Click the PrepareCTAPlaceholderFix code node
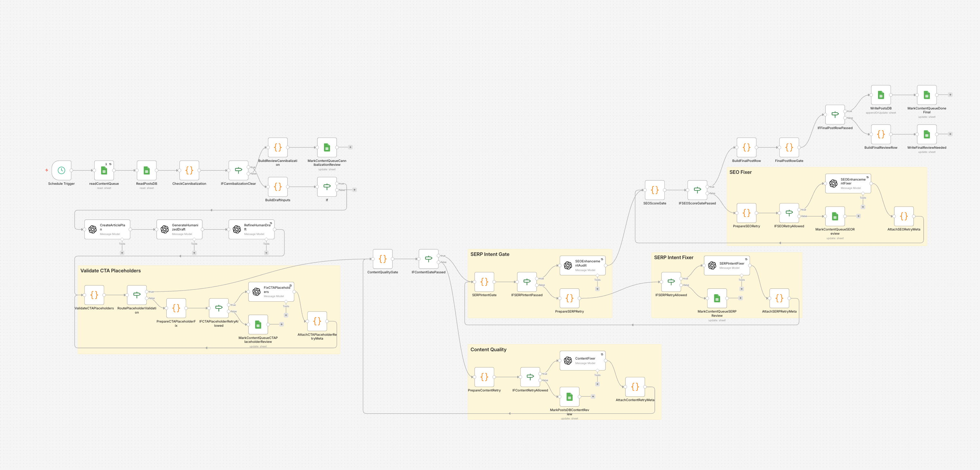This screenshot has height=470, width=980. tap(176, 308)
